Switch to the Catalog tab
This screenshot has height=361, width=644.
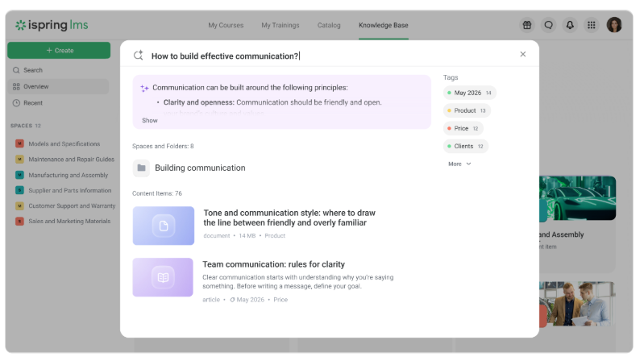pyautogui.click(x=329, y=25)
